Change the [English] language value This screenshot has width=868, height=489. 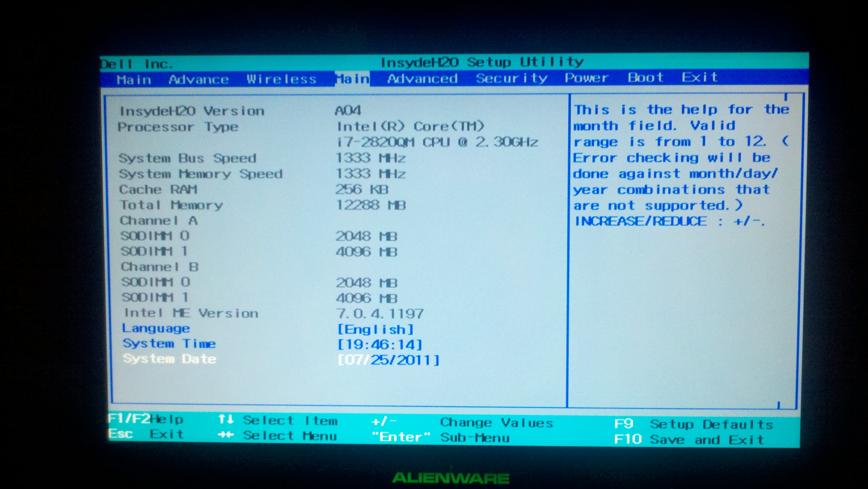click(x=375, y=329)
